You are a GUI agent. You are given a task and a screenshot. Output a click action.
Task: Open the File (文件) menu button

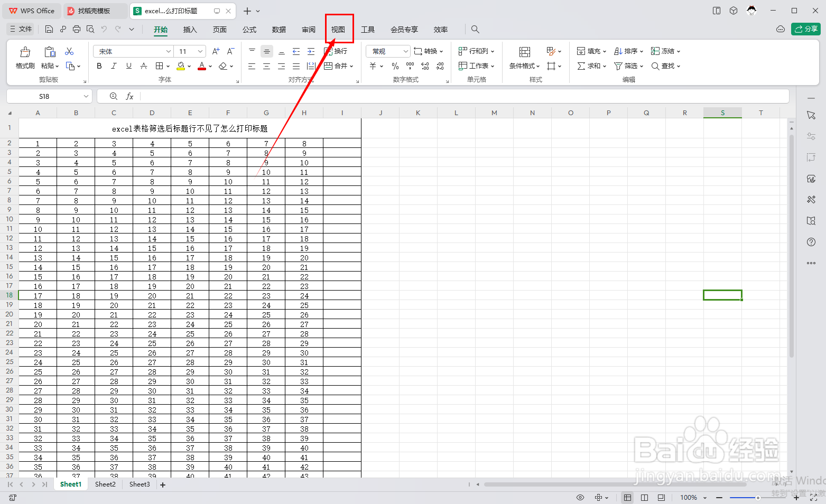click(x=21, y=29)
